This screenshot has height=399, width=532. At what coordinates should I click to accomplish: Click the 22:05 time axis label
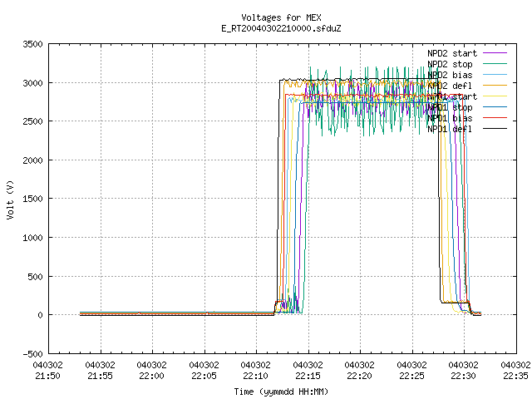[204, 376]
